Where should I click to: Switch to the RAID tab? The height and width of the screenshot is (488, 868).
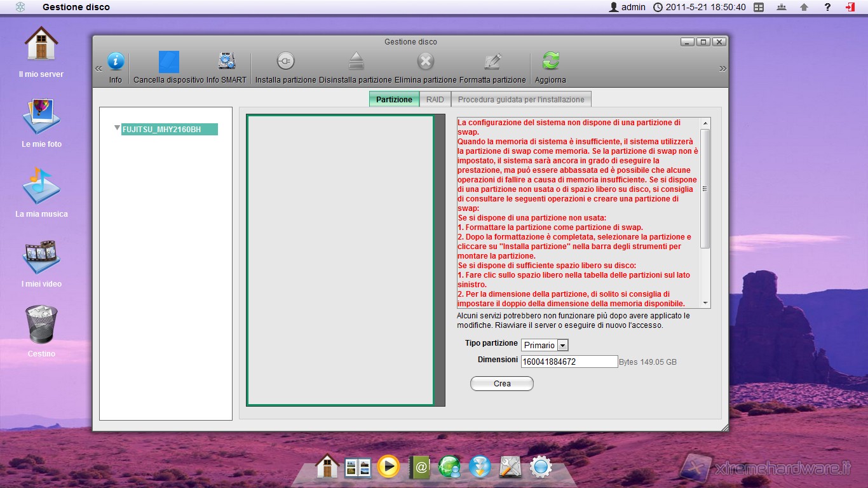(435, 99)
